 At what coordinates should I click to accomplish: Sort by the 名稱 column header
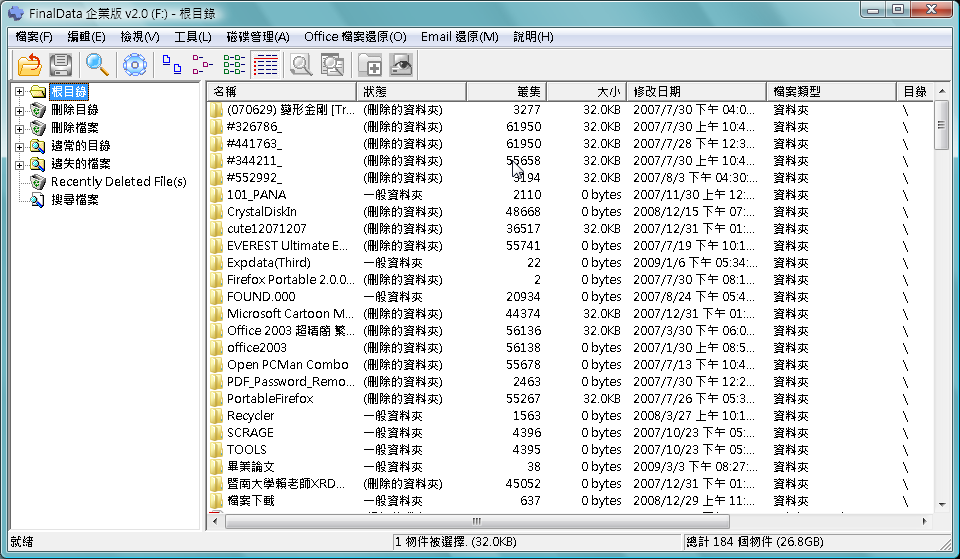coord(282,92)
